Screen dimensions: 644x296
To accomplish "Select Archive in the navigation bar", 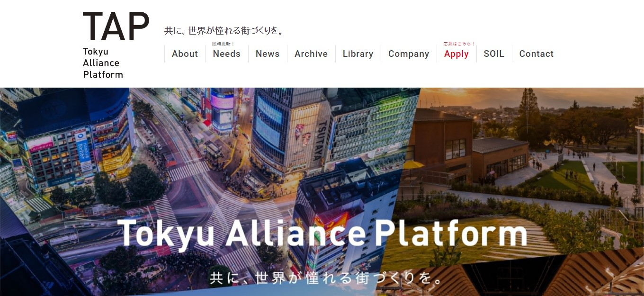I will point(311,54).
